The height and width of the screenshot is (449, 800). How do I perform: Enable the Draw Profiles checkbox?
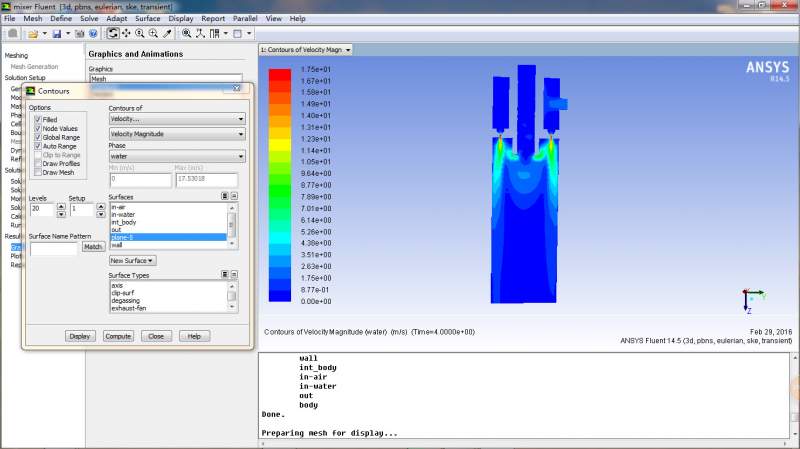pyautogui.click(x=38, y=164)
